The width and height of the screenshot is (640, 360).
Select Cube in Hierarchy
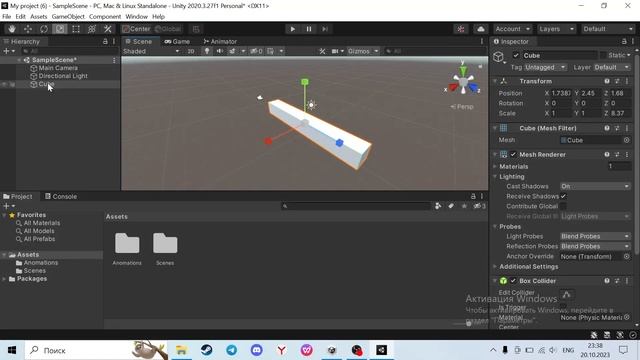46,84
